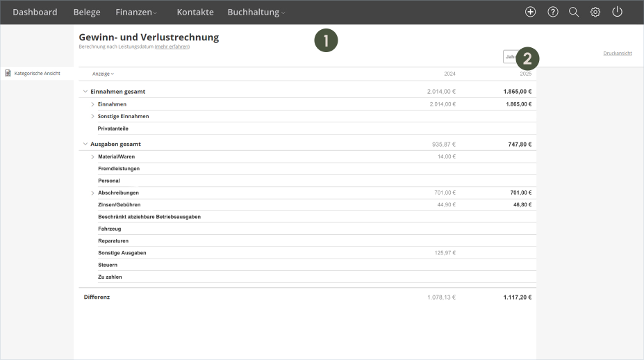The image size is (644, 360).
Task: Open the Finanzen menu
Action: pyautogui.click(x=136, y=13)
